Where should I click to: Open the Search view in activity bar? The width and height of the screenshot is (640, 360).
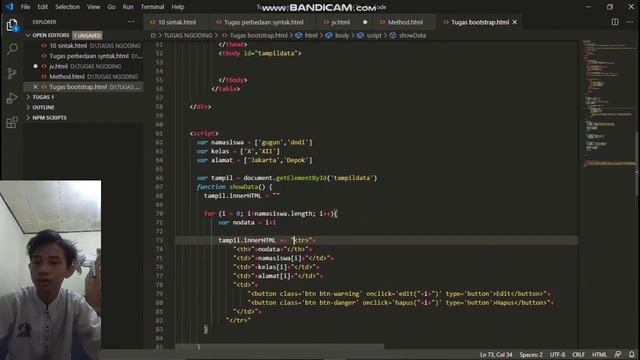pyautogui.click(x=12, y=49)
